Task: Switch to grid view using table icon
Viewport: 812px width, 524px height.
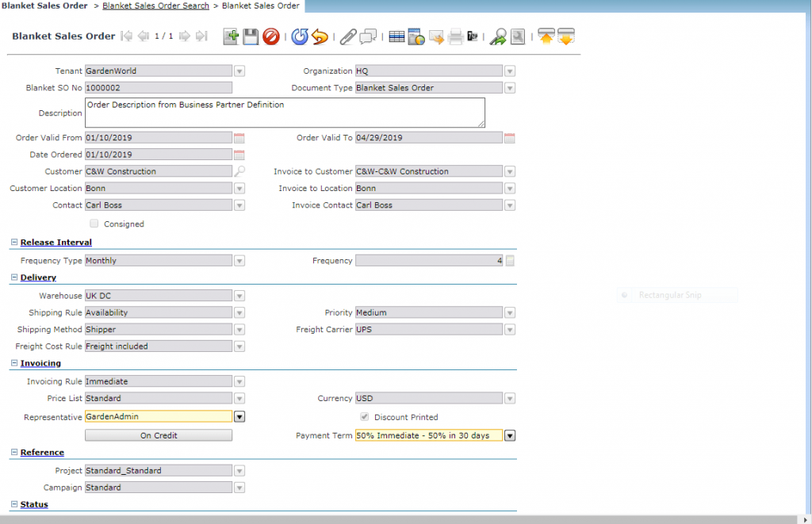Action: (x=396, y=36)
